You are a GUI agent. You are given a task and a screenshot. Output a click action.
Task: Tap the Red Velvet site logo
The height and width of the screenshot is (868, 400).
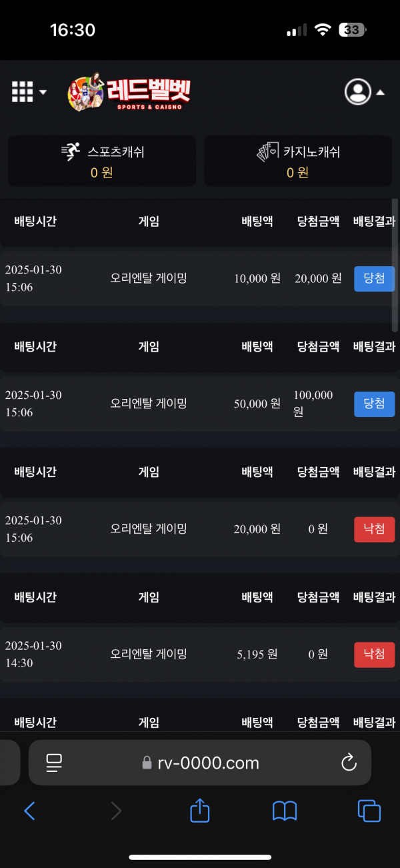tap(129, 92)
